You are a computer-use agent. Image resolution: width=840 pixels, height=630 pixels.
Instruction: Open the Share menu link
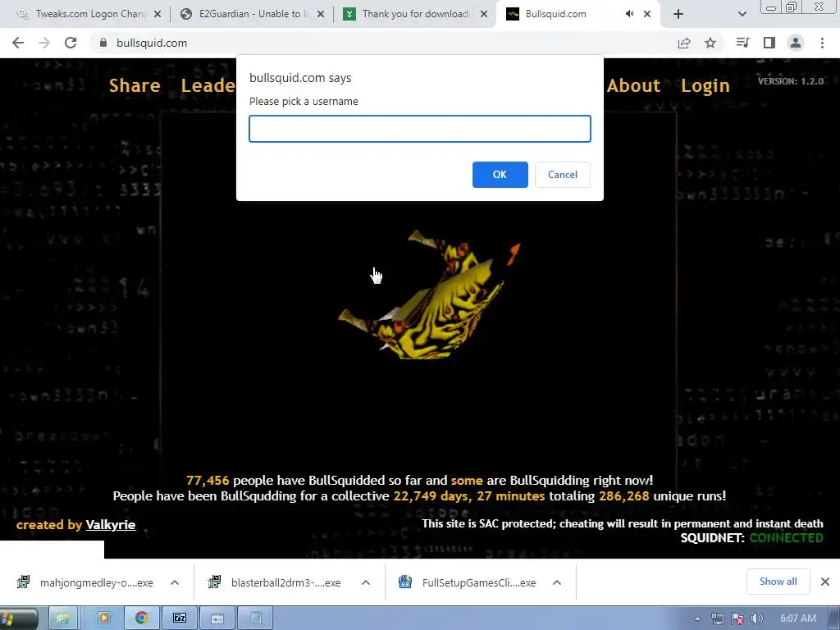tap(135, 85)
